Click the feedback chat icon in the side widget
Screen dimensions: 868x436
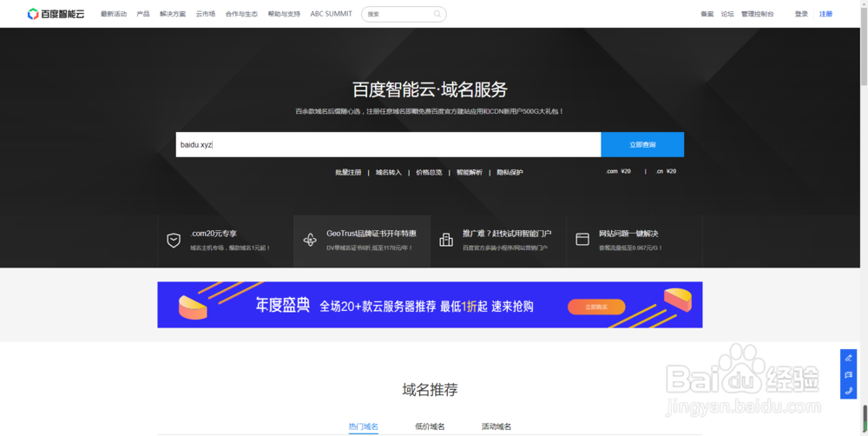849,374
